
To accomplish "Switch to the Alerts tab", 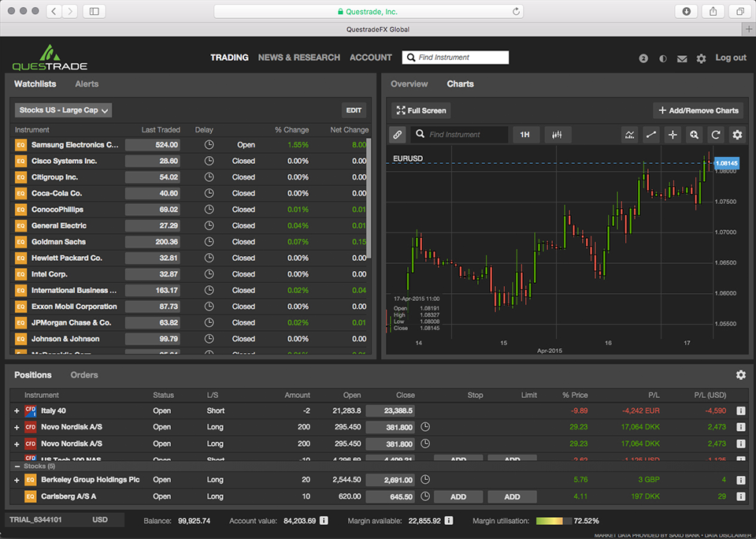I will pyautogui.click(x=87, y=84).
